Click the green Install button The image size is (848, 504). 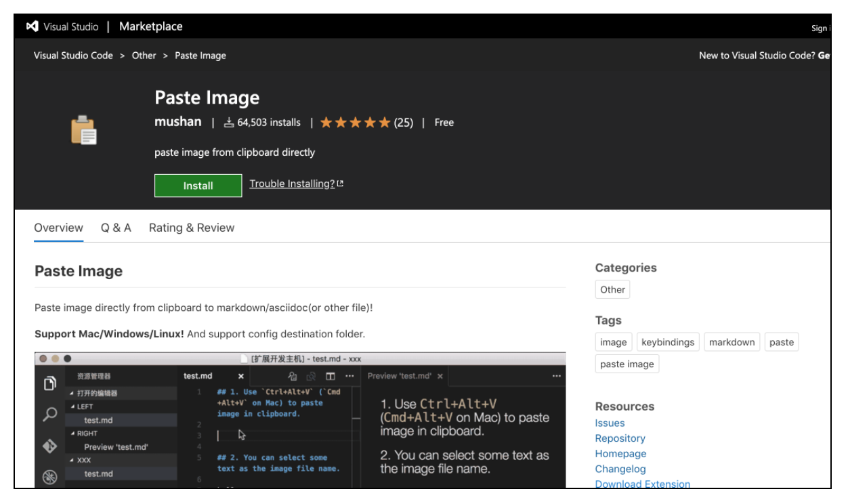click(198, 186)
